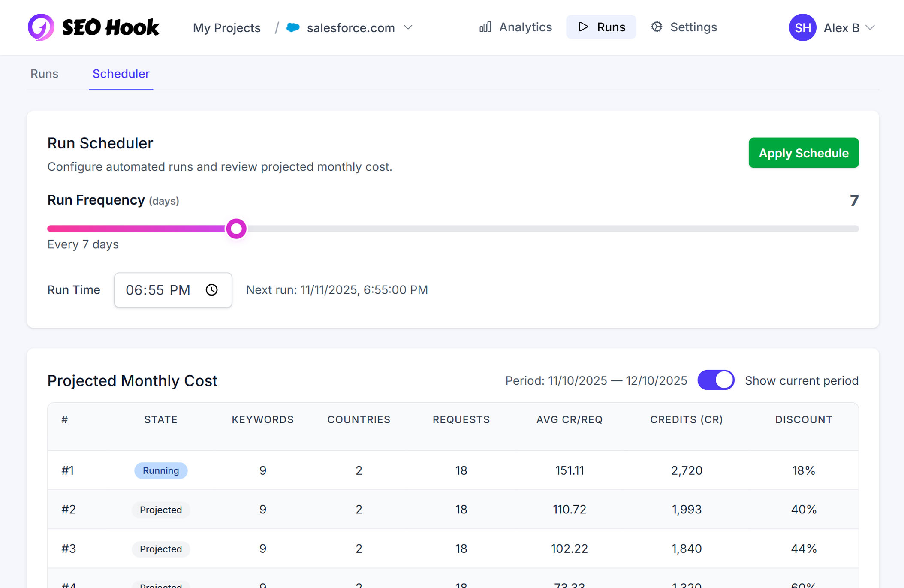Image resolution: width=904 pixels, height=588 pixels.
Task: Select the Scheduler tab
Action: click(x=121, y=74)
